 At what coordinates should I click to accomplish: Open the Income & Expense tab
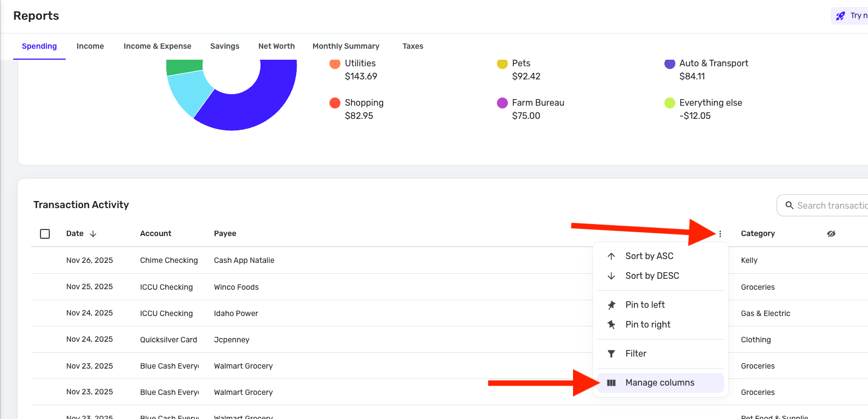point(158,46)
